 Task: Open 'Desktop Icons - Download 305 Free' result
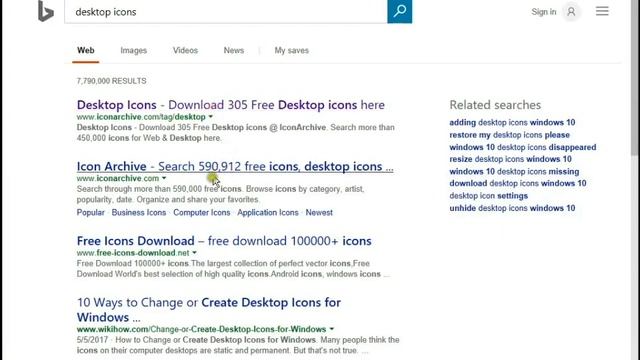[x=231, y=105]
